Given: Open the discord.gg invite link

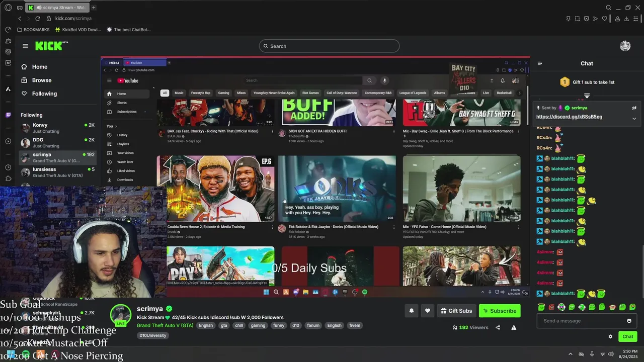Looking at the screenshot, I should 569,117.
